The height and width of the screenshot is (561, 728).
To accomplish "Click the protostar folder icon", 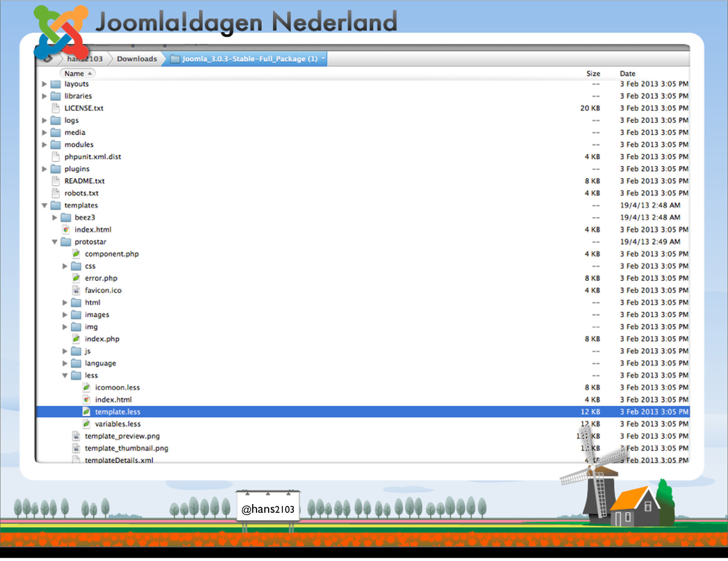I will point(66,242).
